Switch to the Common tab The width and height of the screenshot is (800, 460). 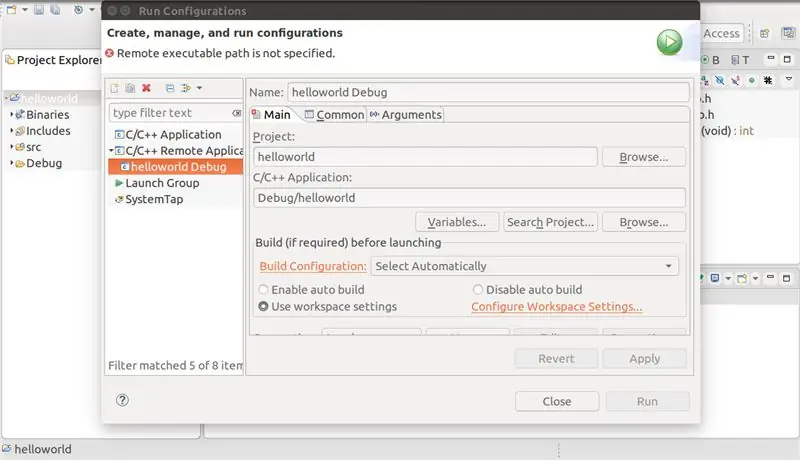[334, 115]
